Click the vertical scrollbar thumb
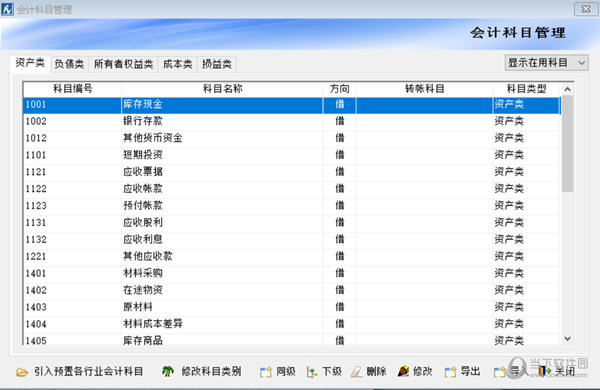 (567, 144)
